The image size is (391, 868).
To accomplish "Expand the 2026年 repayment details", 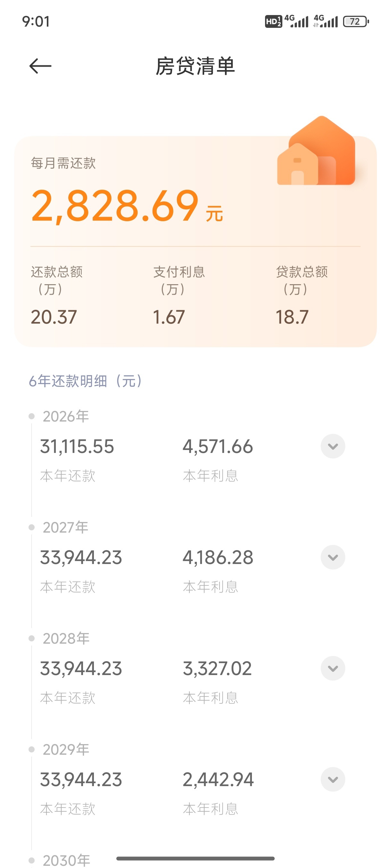I will (x=333, y=446).
